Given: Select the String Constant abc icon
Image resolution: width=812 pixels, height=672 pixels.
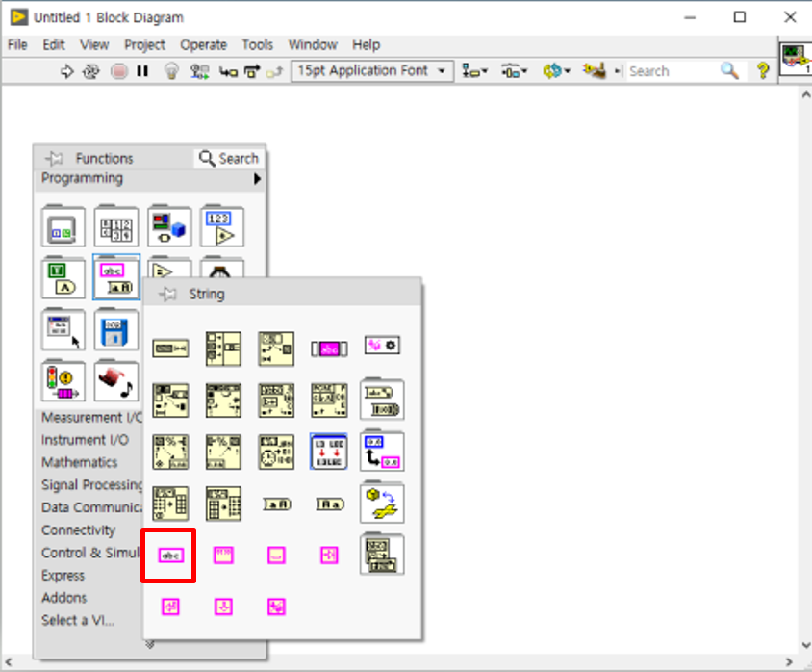Looking at the screenshot, I should tap(170, 556).
